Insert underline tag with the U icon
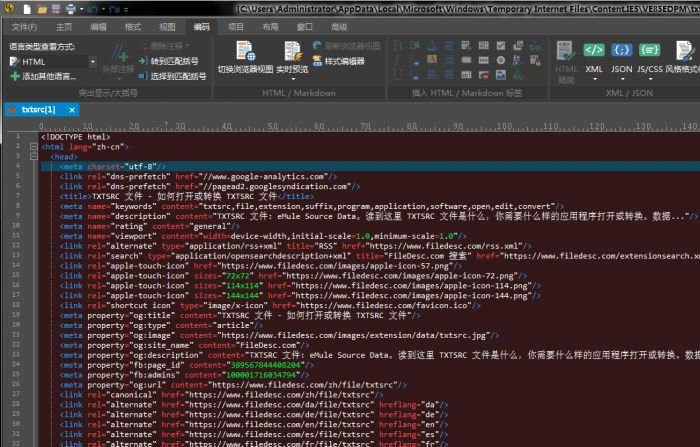Viewport: 700px width, 447px height. (398, 75)
